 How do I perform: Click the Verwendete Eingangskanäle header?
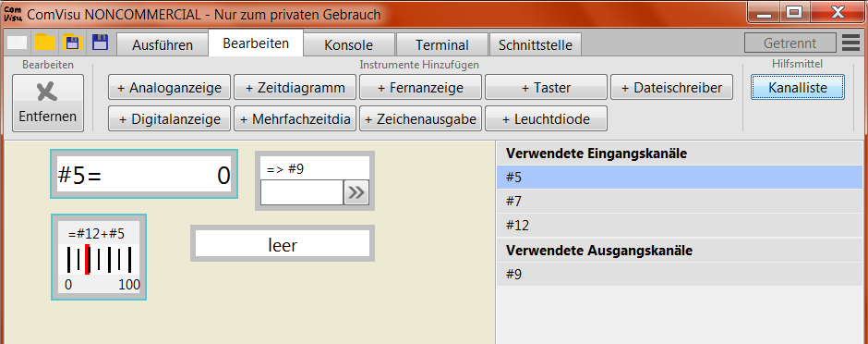coord(680,154)
